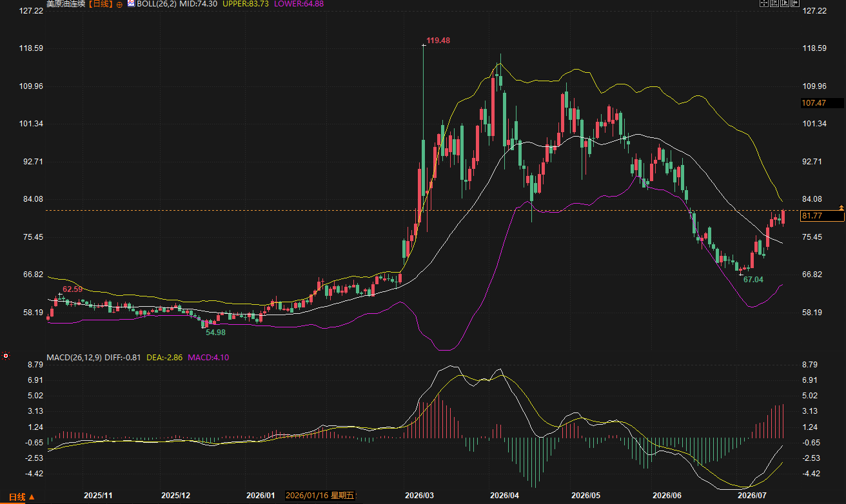Click the crosshair cursor icon at top right

pyautogui.click(x=764, y=3)
